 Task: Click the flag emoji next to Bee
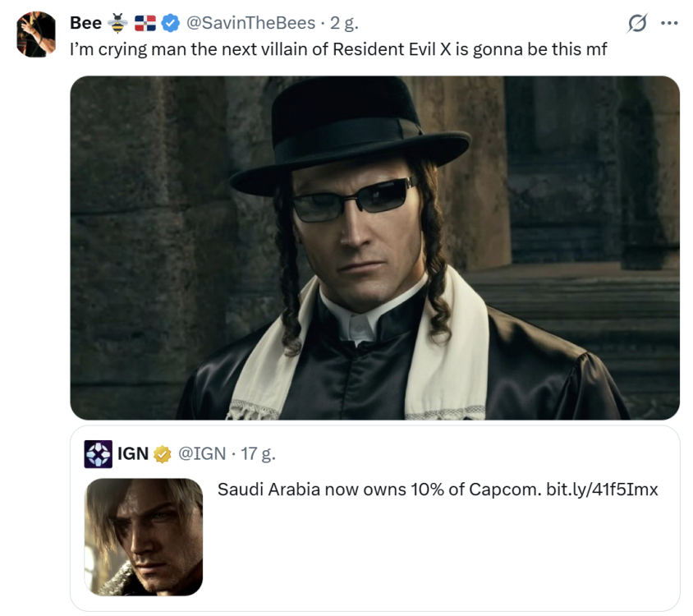145,23
